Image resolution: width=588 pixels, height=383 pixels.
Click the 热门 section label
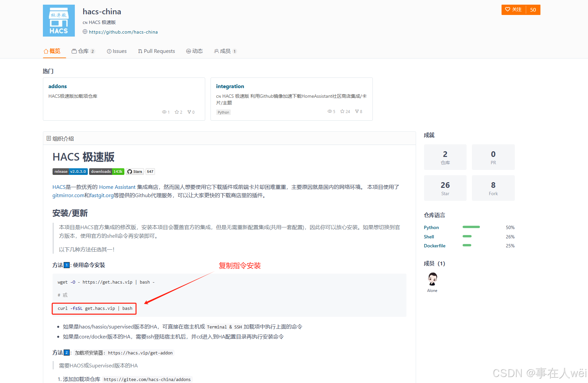pyautogui.click(x=48, y=71)
